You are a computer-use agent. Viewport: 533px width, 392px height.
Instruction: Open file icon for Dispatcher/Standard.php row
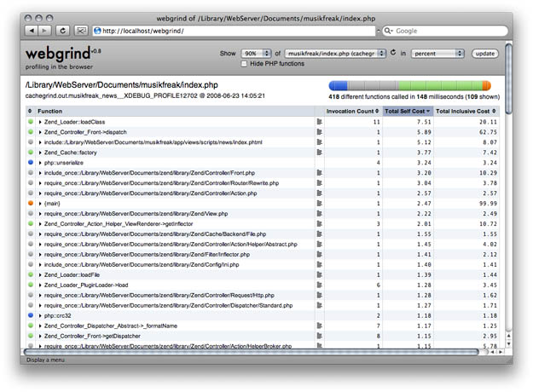320,305
